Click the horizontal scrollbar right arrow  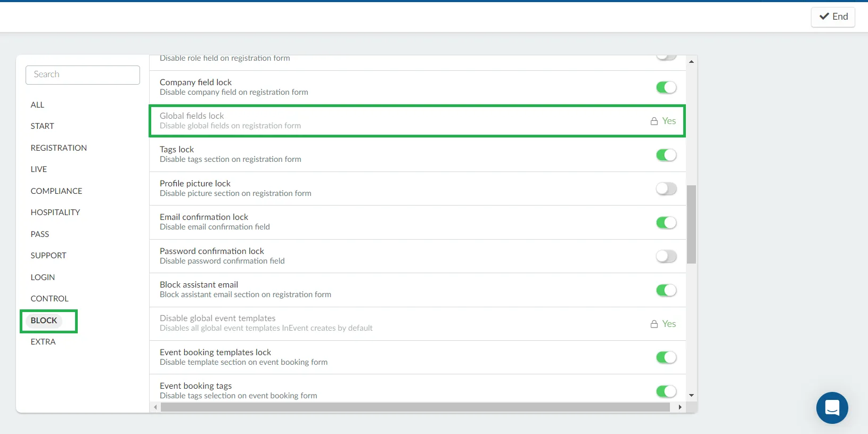(x=680, y=407)
